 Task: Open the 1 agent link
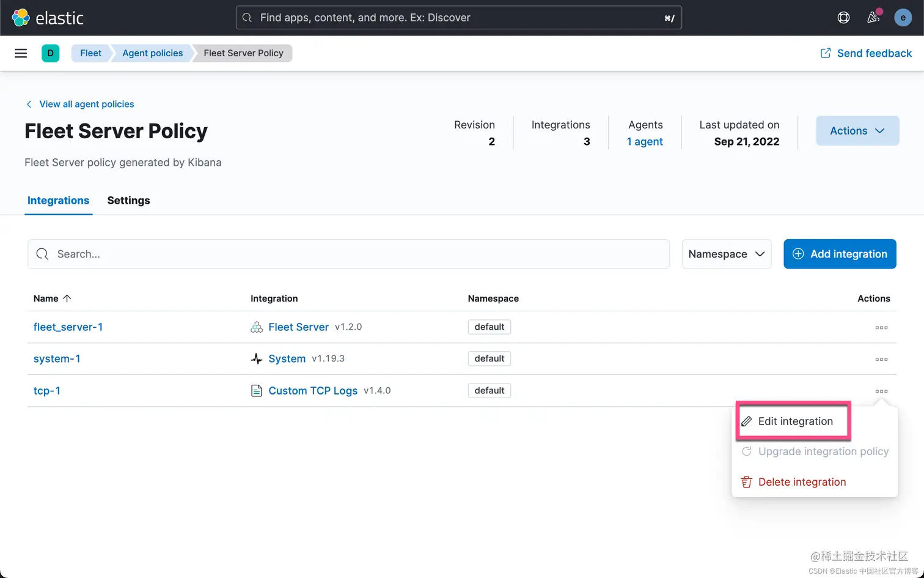(645, 141)
